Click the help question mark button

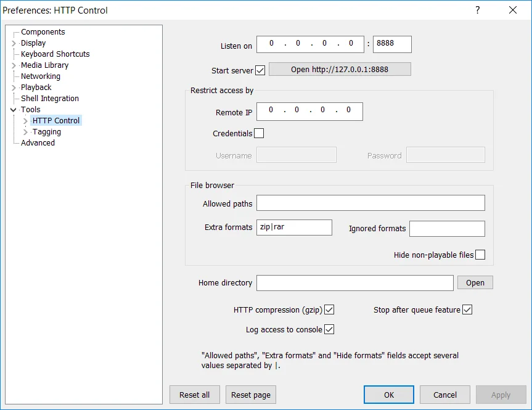pyautogui.click(x=477, y=10)
